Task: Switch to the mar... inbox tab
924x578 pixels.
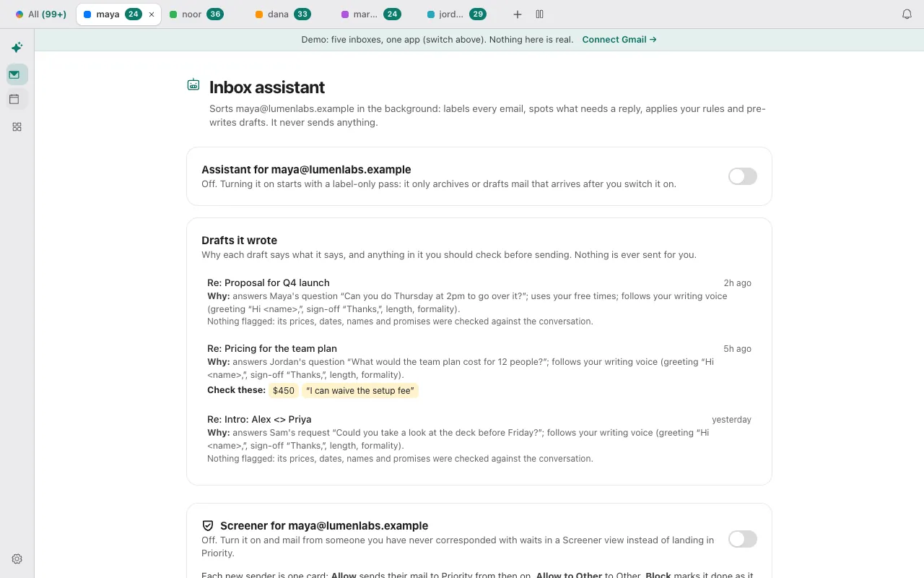Action: click(x=370, y=14)
